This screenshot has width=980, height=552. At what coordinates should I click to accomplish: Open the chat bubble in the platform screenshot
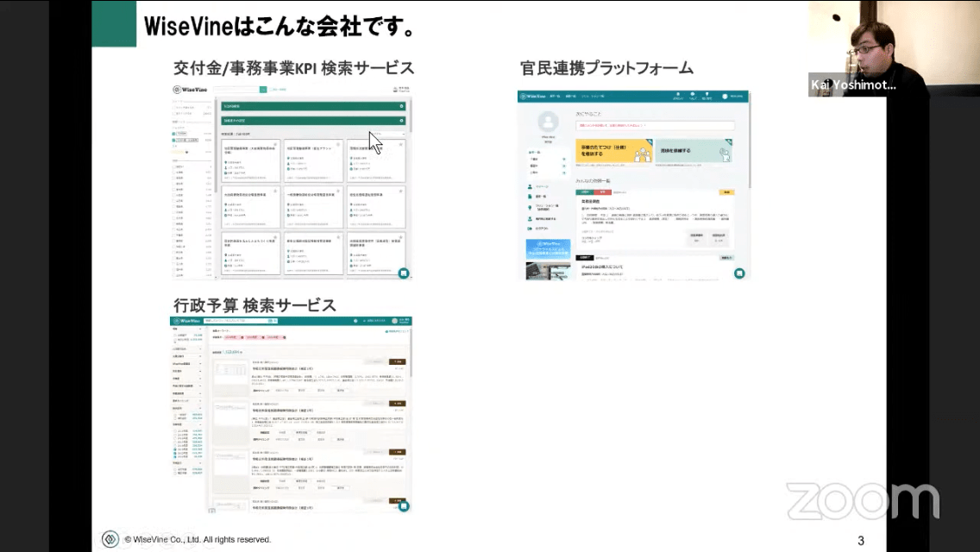tap(739, 273)
